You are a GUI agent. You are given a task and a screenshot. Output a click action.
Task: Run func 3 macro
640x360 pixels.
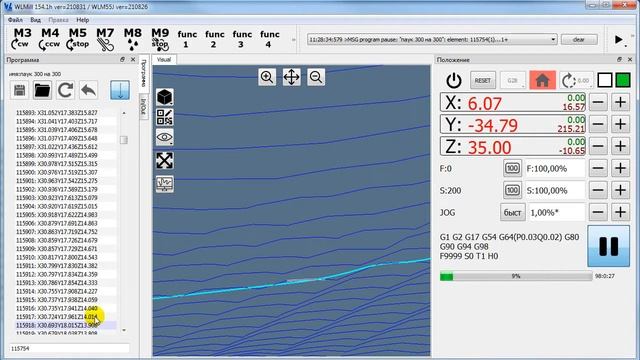click(242, 39)
